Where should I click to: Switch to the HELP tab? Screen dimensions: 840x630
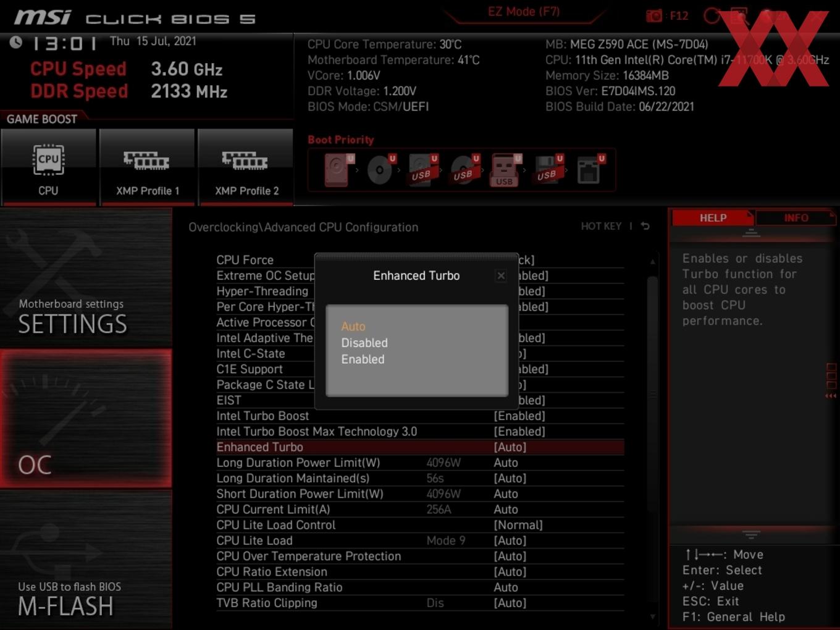tap(713, 218)
